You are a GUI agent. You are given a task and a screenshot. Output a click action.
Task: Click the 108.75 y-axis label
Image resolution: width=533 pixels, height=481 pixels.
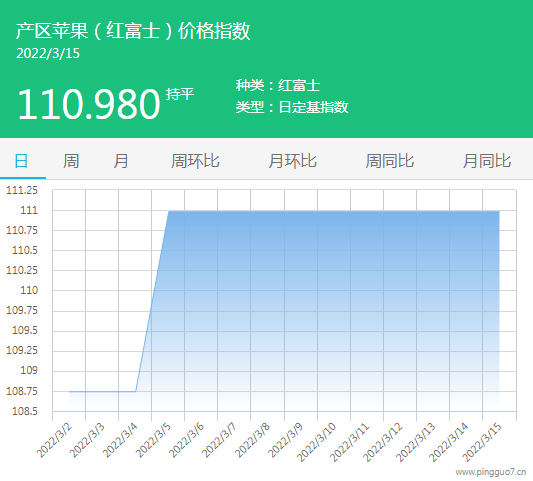tap(22, 391)
